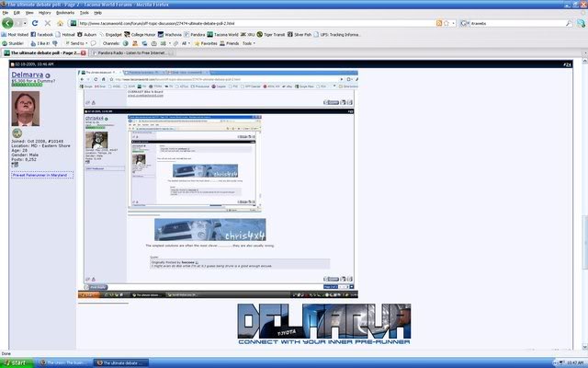Click the Delmarva signature banner image
The image size is (588, 368).
click(324, 324)
